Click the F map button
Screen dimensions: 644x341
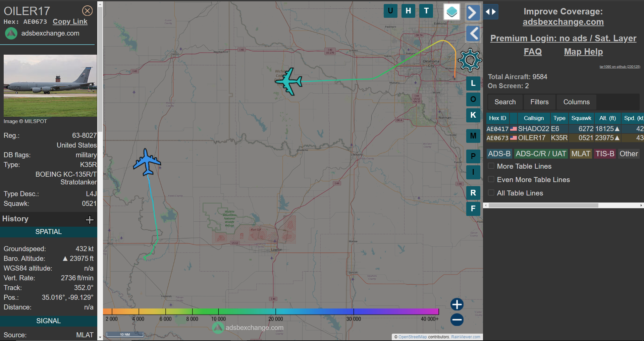tap(473, 209)
